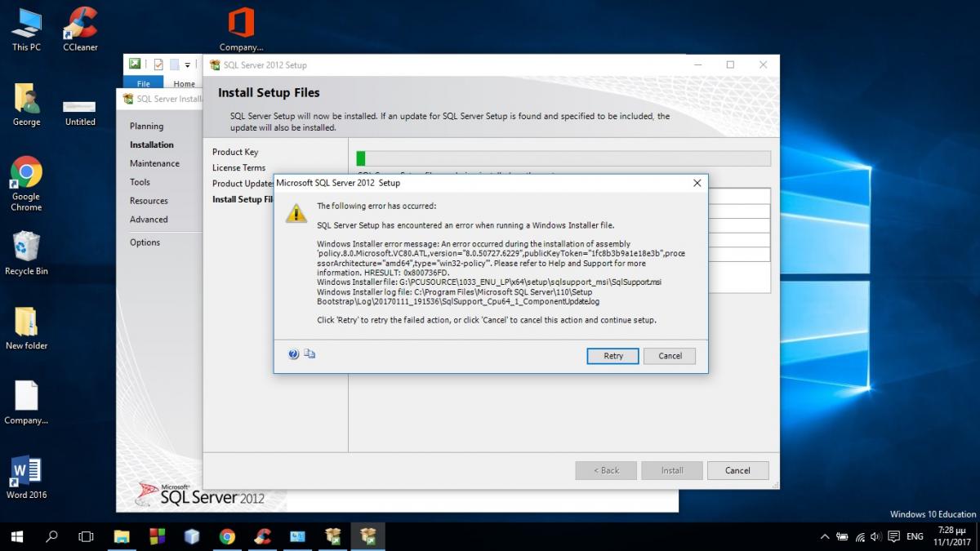This screenshot has width=980, height=551.
Task: Click the New folder icon in Explorer quick access toolbar
Action: tap(174, 64)
